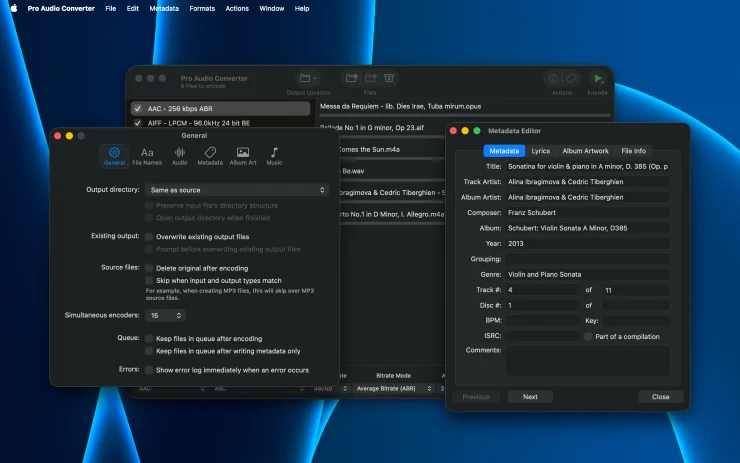Viewport: 740px width, 463px height.
Task: Open the Metadata tag preferences pane
Action: [x=210, y=156]
